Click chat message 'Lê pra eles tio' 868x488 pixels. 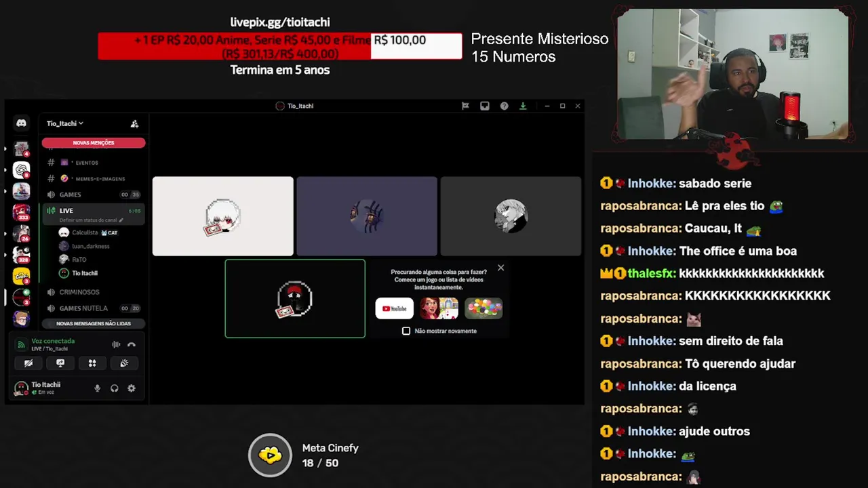[x=725, y=206]
